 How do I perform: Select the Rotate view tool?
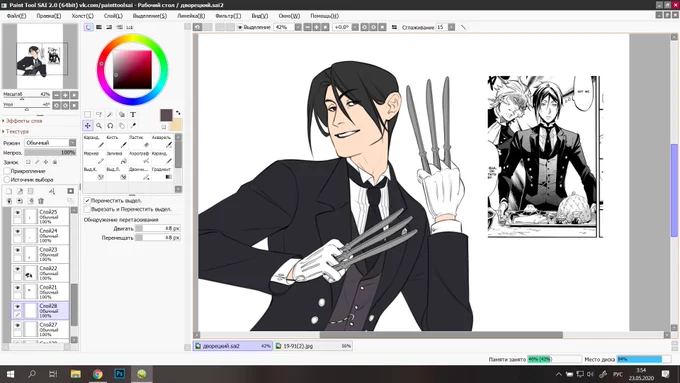110,125
